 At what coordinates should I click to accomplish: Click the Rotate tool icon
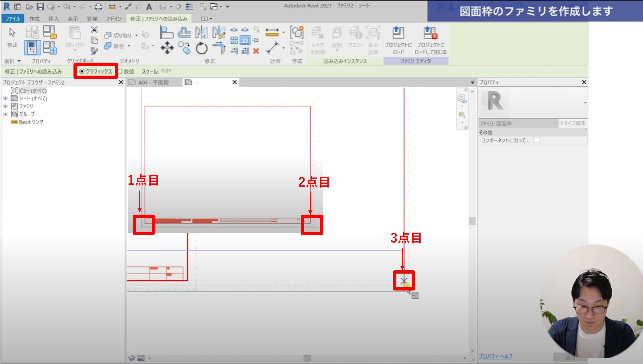[x=202, y=48]
